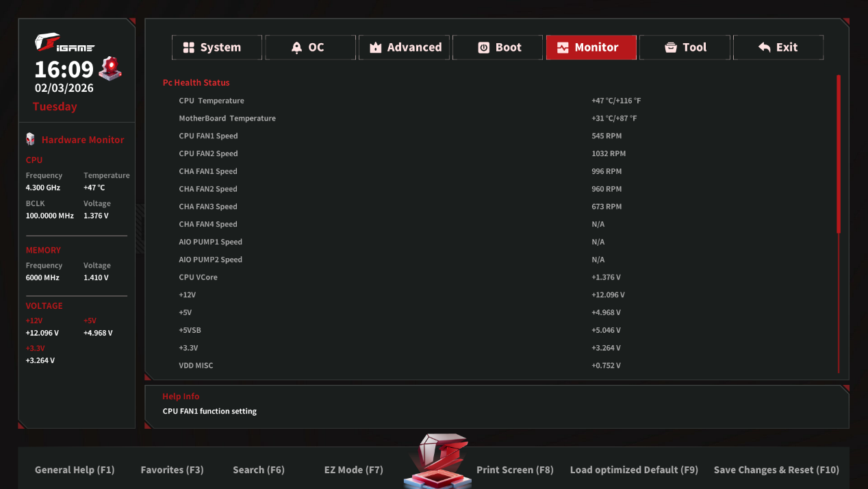This screenshot has width=868, height=489.
Task: Click the iGame emblem in the bottom bar
Action: (x=437, y=462)
